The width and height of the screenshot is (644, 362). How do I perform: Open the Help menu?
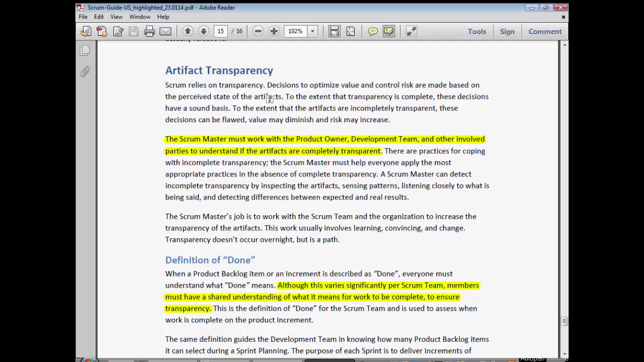pyautogui.click(x=163, y=17)
